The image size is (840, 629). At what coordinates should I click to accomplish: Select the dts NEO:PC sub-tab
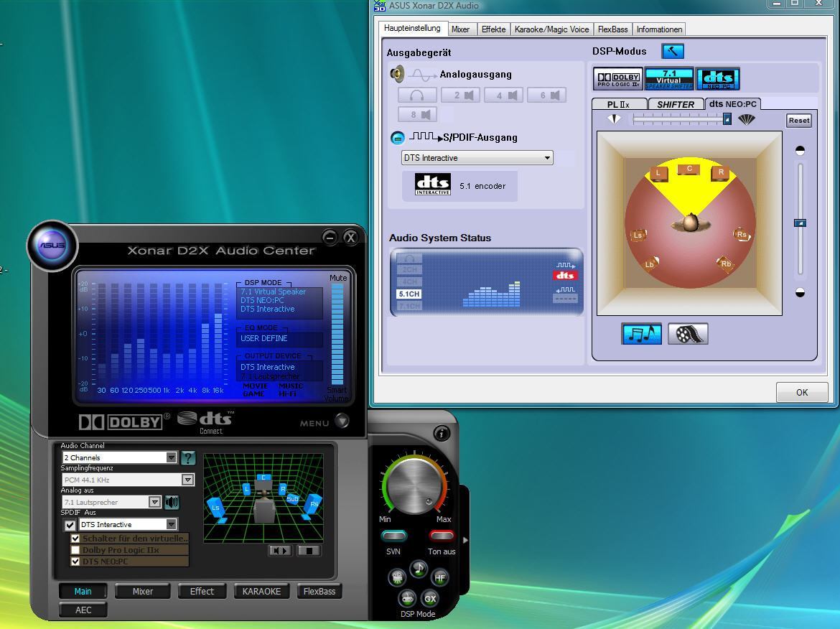click(x=733, y=103)
